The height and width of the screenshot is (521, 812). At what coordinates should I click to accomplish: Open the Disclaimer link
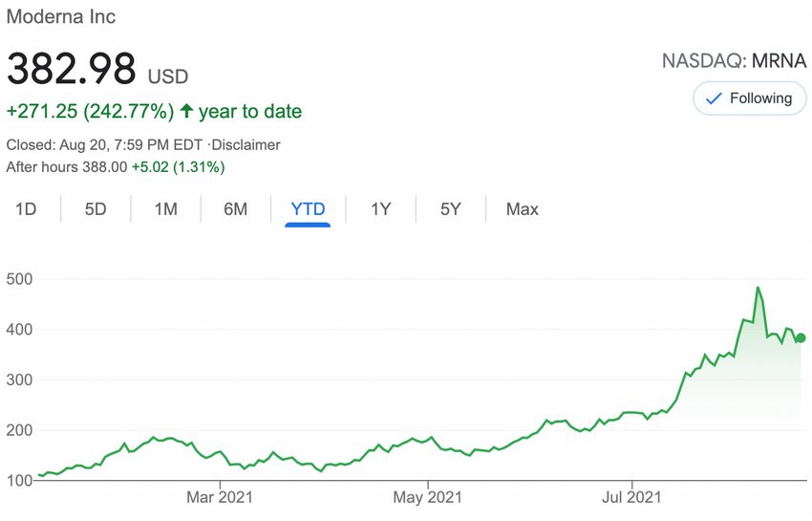coord(246,145)
